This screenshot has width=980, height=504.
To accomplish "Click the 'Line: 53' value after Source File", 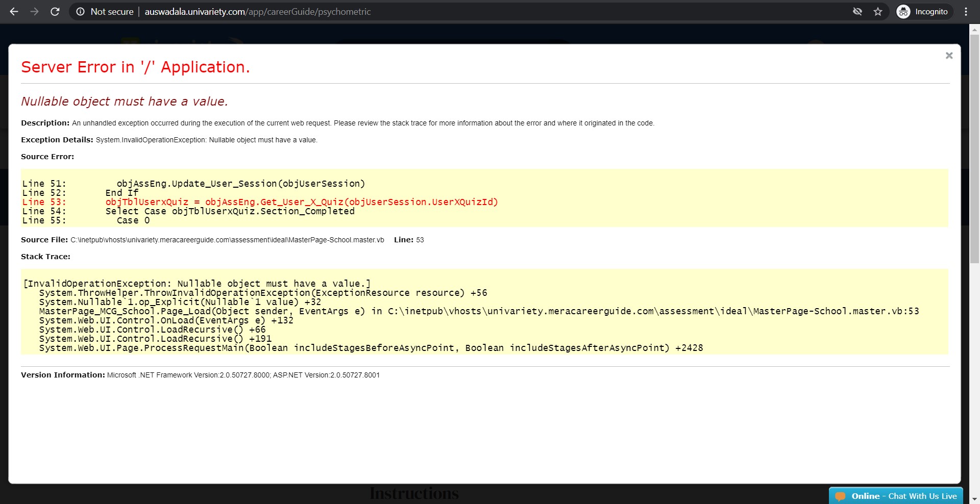I will 409,240.
